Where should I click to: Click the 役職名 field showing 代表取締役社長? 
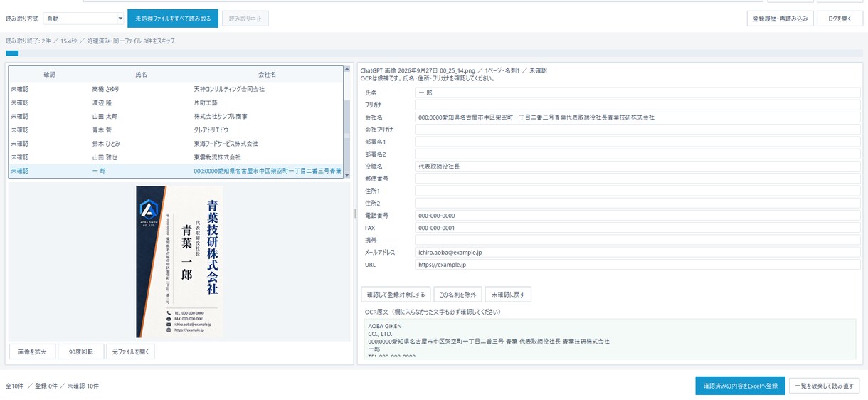[x=637, y=166]
